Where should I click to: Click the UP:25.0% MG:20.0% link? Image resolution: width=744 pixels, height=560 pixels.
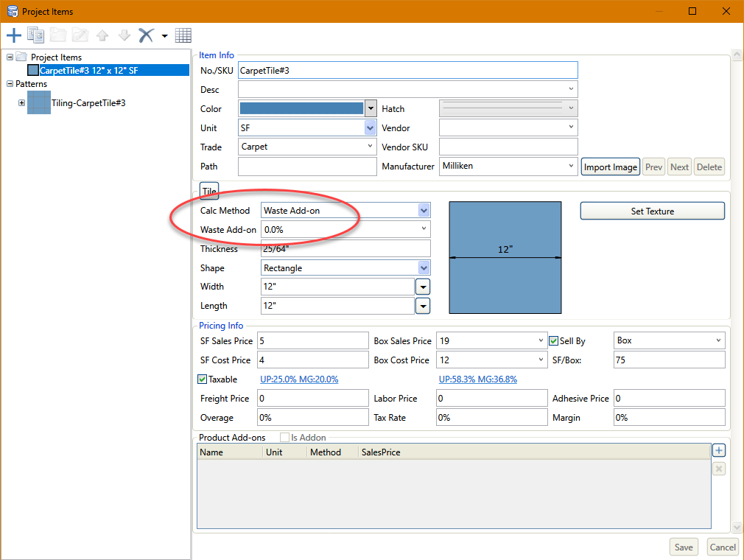(x=299, y=379)
